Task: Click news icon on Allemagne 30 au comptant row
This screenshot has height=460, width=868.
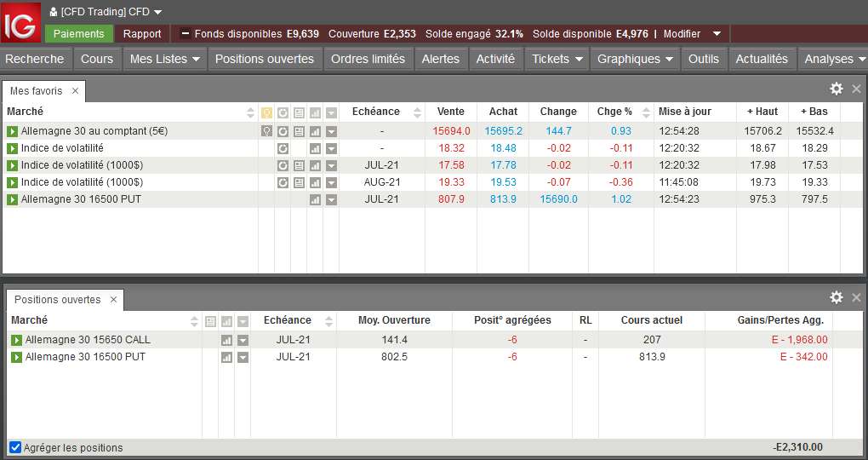Action: (x=299, y=131)
